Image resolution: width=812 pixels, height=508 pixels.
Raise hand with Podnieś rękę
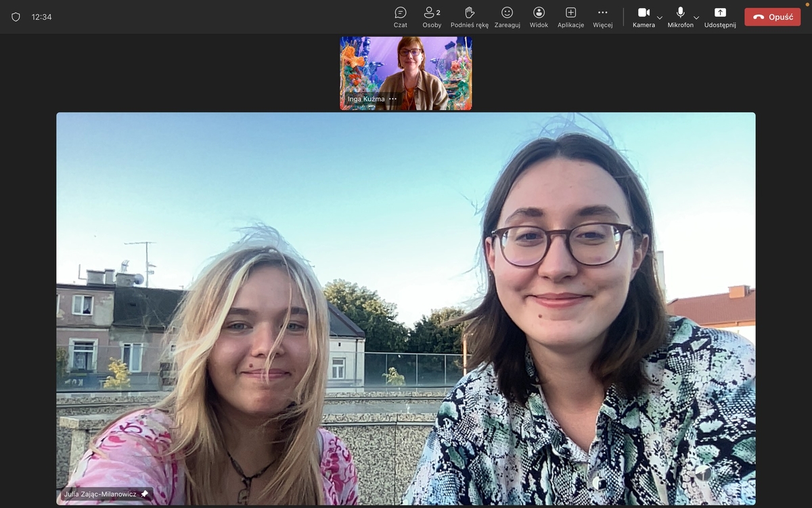click(x=469, y=17)
